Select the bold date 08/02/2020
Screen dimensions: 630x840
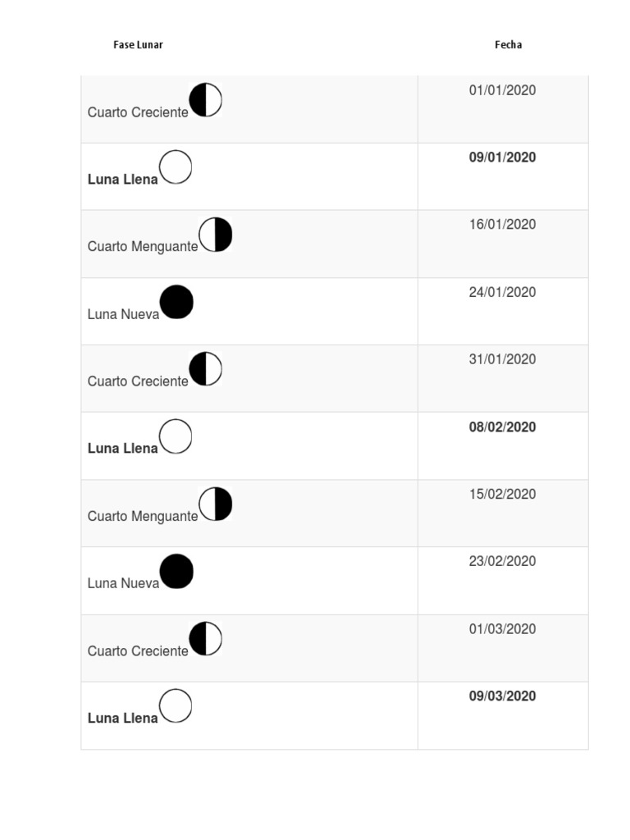tap(502, 427)
